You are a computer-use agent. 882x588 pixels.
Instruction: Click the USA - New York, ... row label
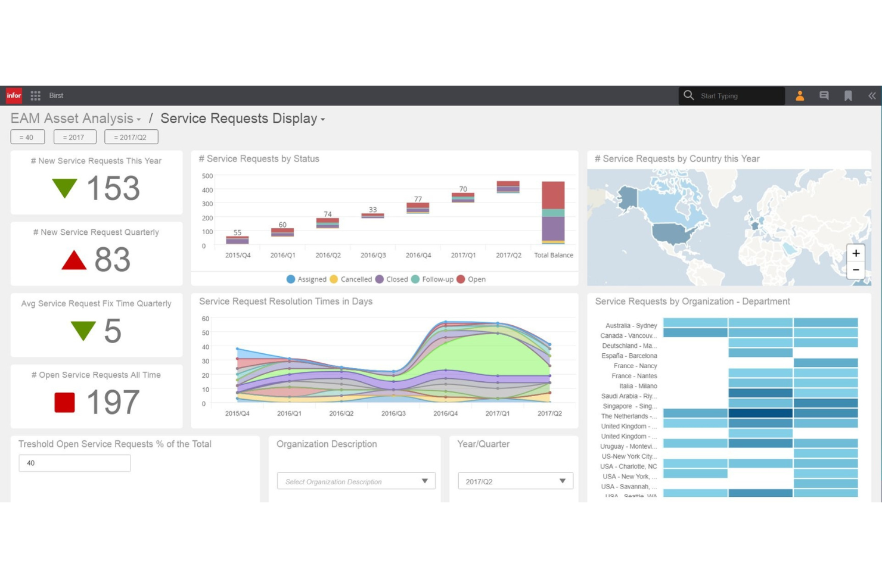click(630, 477)
